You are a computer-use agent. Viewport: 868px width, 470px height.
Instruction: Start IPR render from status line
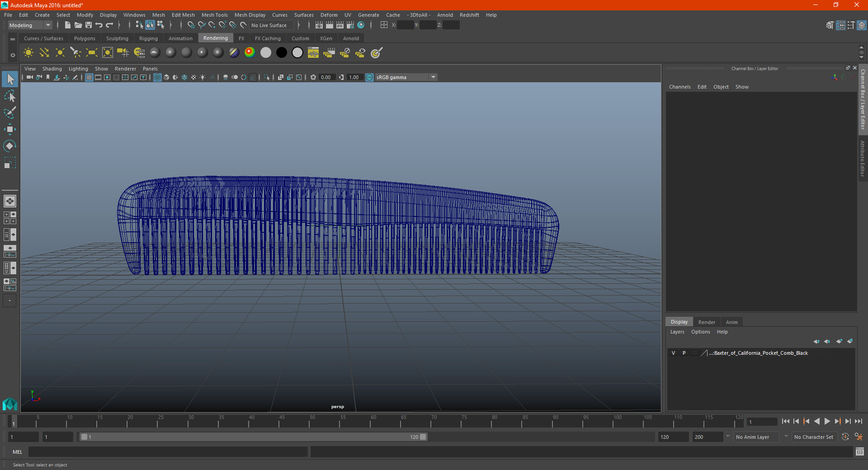(340, 25)
